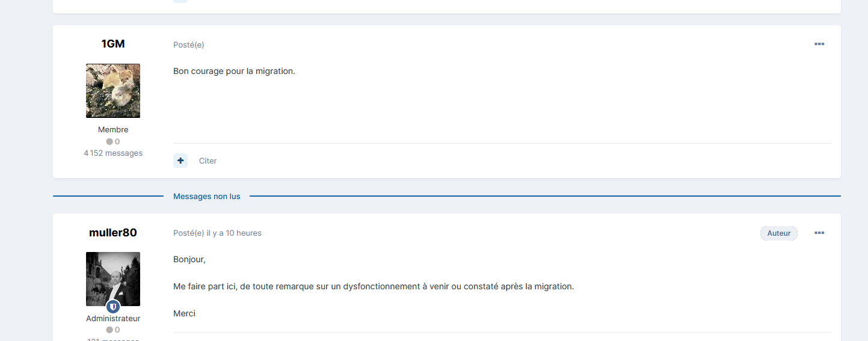Open the options menu on 1GM's post
Screen dimensions: 868x341
tap(819, 44)
